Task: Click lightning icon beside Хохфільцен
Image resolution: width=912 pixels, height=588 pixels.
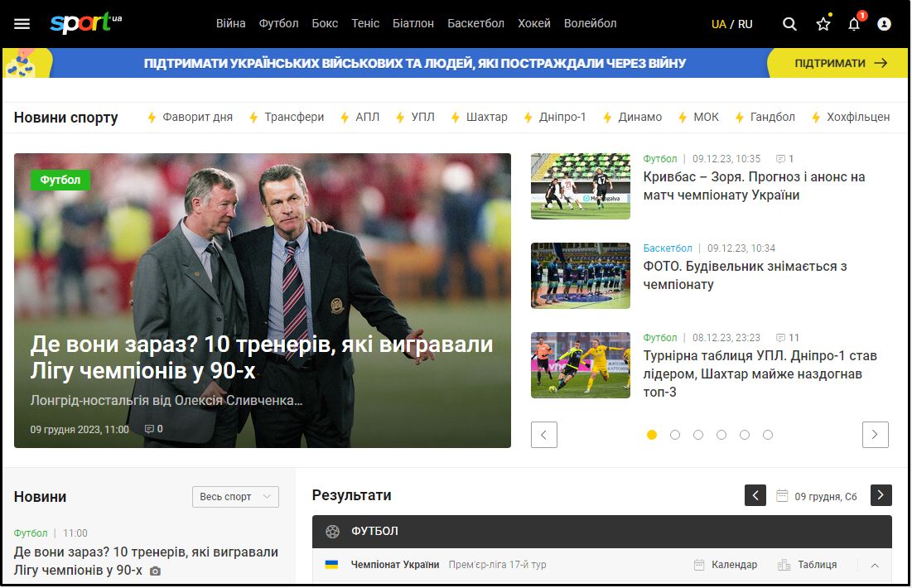Action: pyautogui.click(x=816, y=118)
